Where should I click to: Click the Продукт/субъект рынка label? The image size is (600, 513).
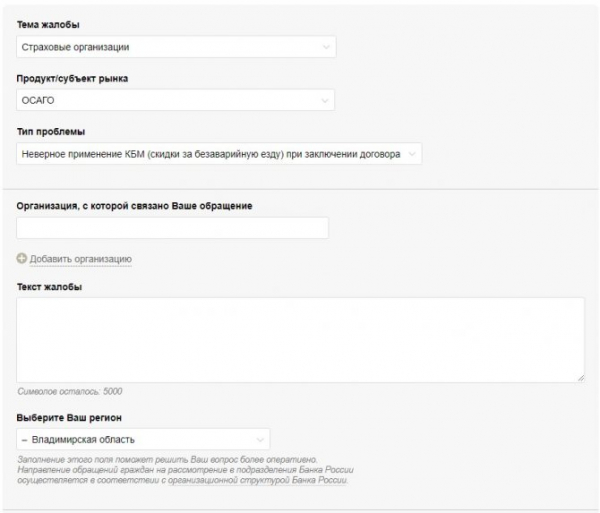(x=72, y=78)
